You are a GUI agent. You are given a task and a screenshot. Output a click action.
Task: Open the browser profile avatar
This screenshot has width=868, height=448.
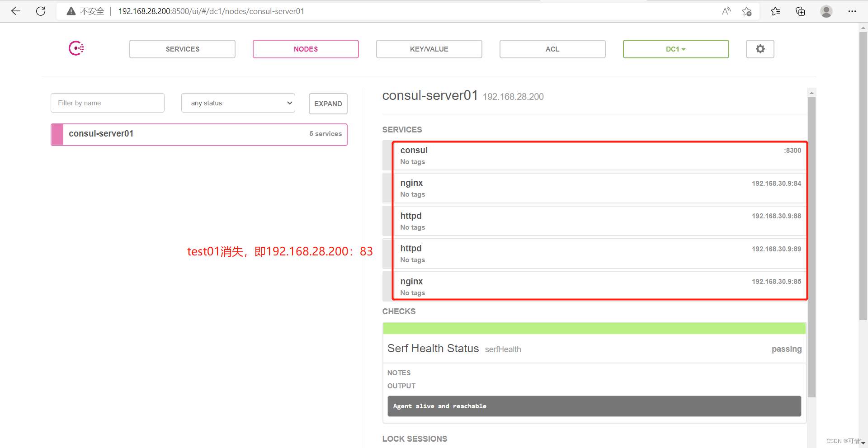pos(826,11)
